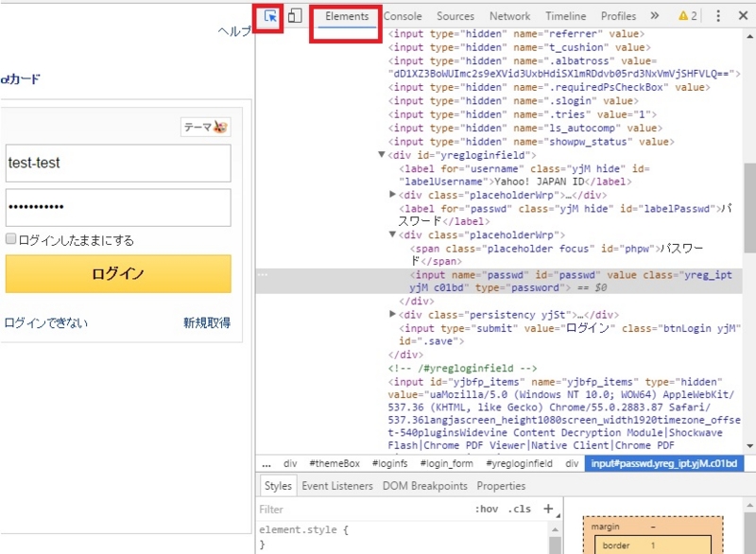Add a new style rule with plus icon
The width and height of the screenshot is (756, 554).
(x=548, y=509)
